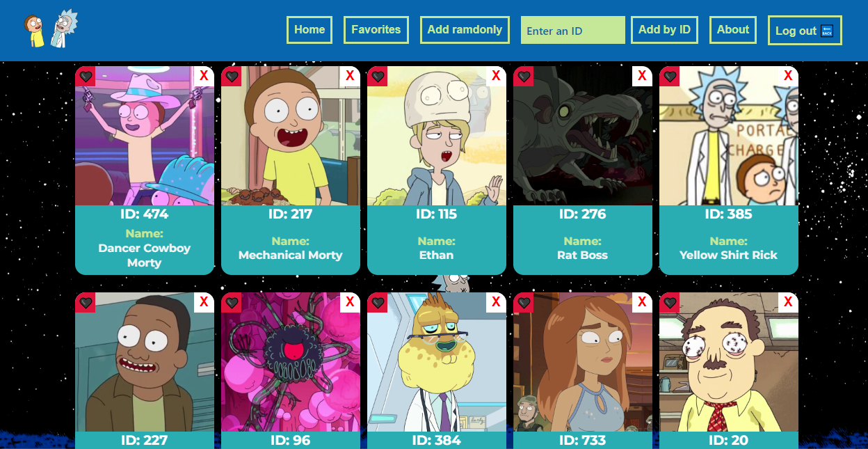The height and width of the screenshot is (449, 868).
Task: Go to Home page
Action: (310, 30)
